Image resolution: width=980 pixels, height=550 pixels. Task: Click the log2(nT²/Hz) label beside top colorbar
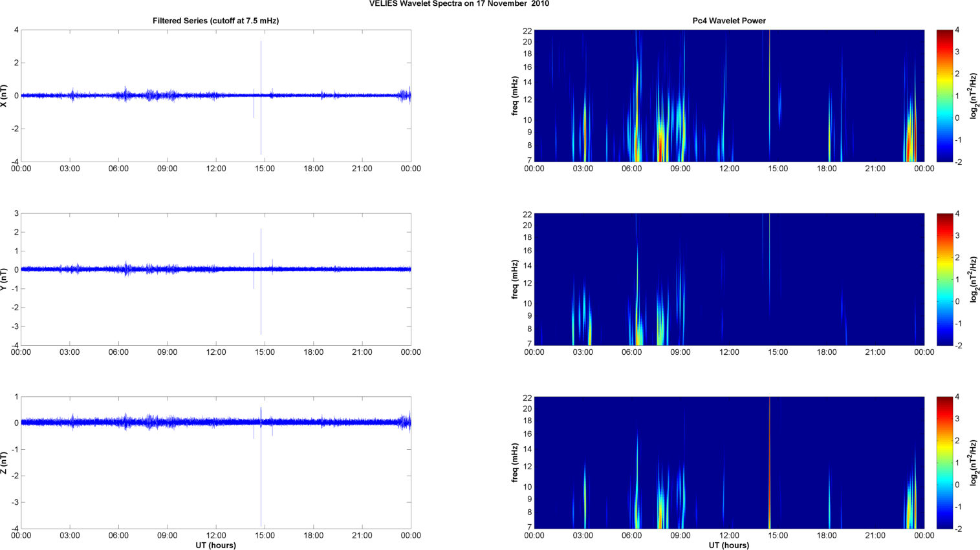974,96
